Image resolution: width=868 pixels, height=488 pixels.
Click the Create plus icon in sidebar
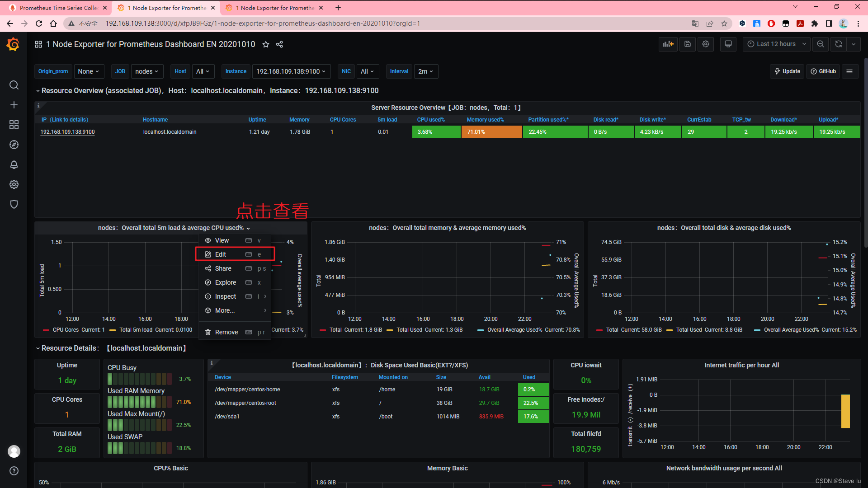[14, 105]
